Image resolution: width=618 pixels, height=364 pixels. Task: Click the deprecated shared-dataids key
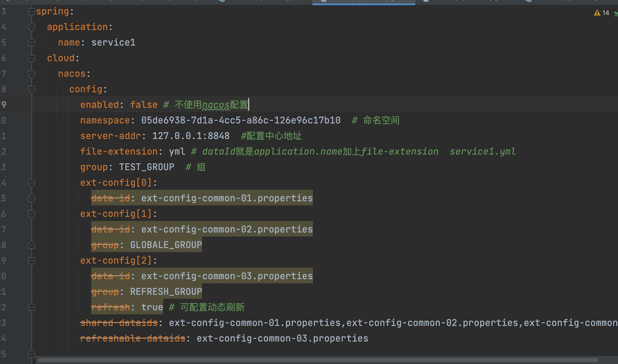point(119,323)
